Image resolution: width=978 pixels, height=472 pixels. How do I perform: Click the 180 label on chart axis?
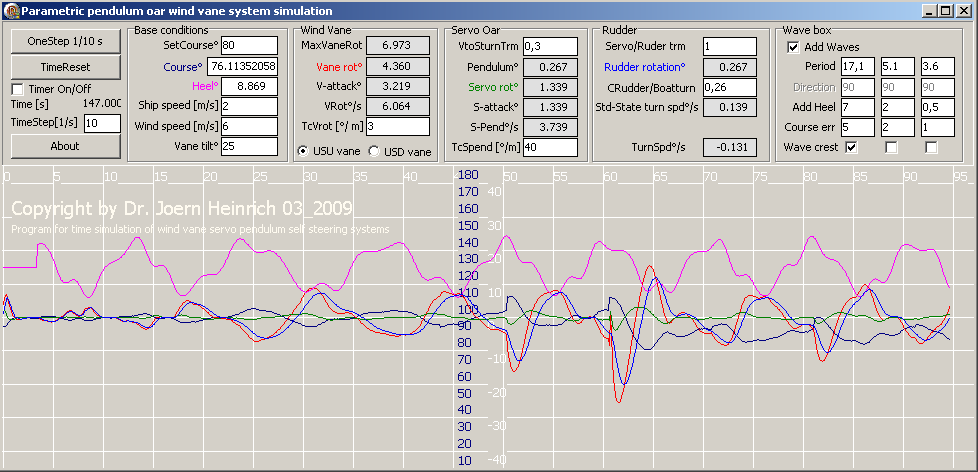pos(468,175)
